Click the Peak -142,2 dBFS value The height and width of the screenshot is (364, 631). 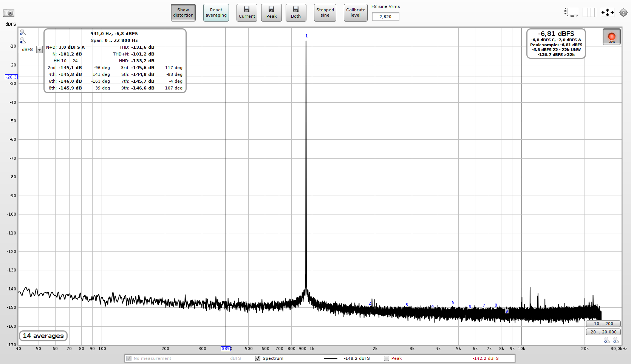point(486,358)
